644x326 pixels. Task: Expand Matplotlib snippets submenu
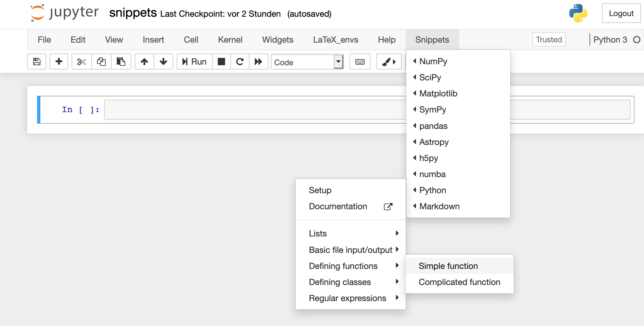click(458, 93)
